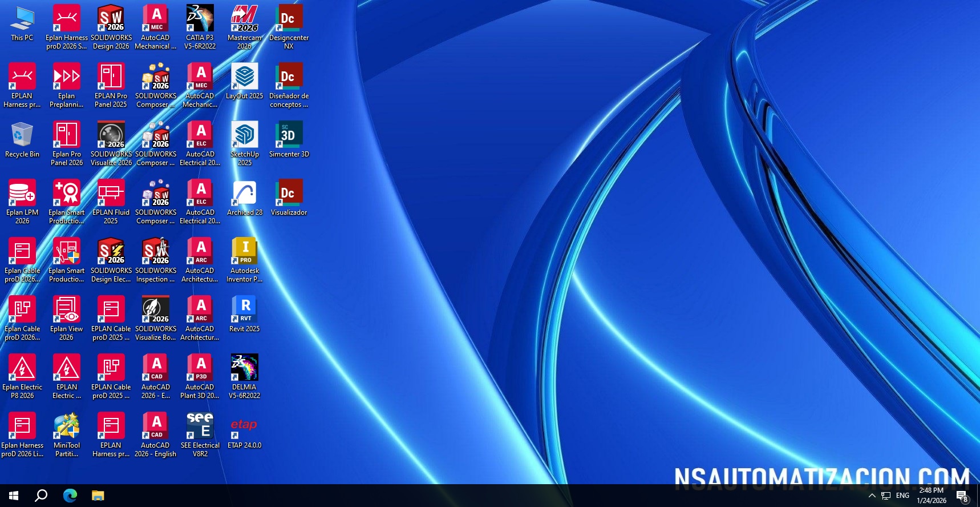Open the AutoCAD 2026 - English shortcut
The height and width of the screenshot is (507, 980).
[x=156, y=435]
